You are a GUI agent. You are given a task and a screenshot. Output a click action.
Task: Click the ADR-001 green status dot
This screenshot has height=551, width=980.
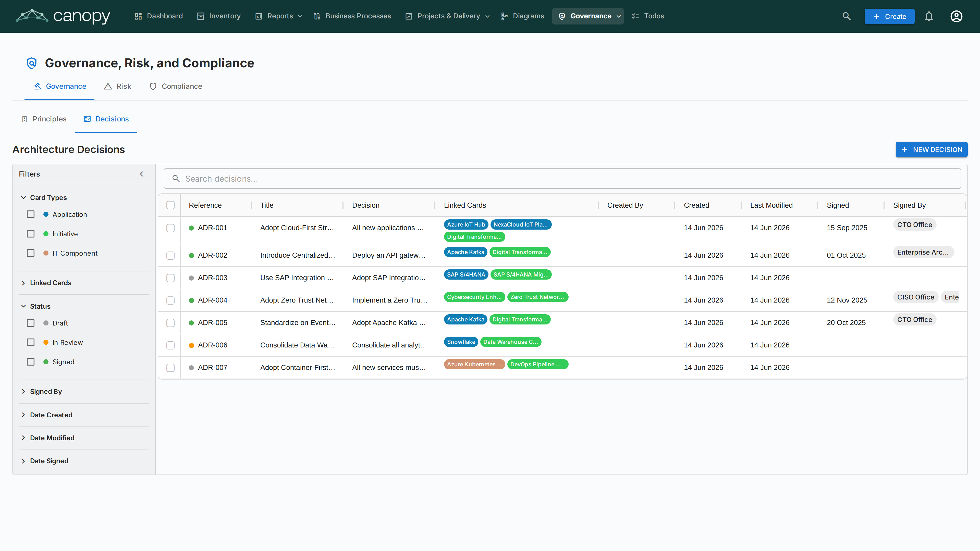[x=191, y=228]
